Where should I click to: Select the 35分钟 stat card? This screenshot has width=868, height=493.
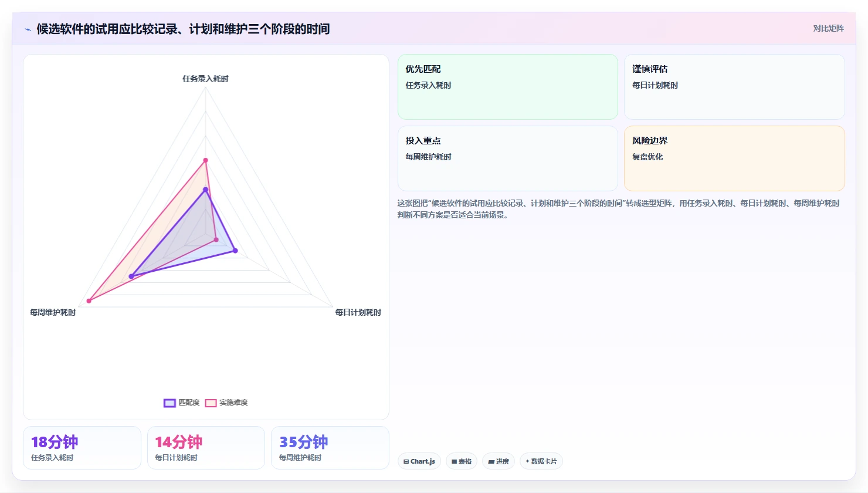pos(330,448)
